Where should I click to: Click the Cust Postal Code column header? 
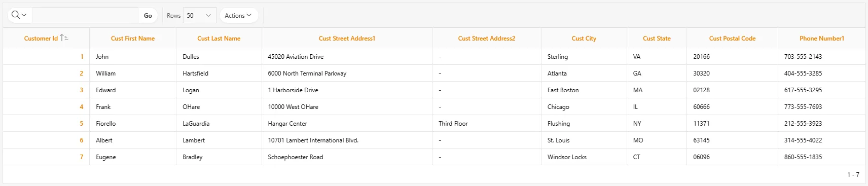click(x=732, y=38)
